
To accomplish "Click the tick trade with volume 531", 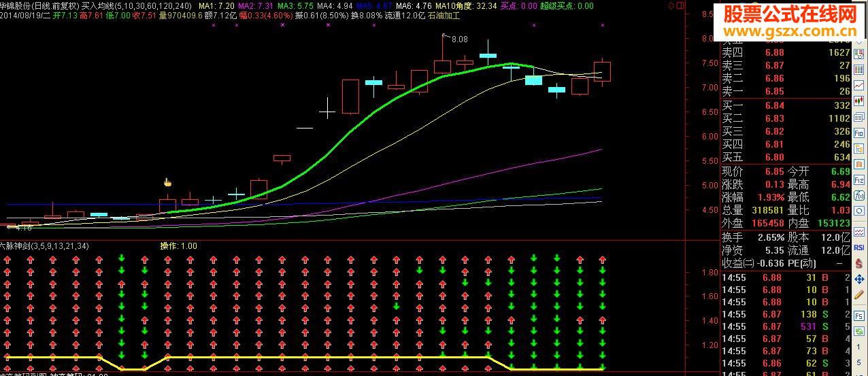I will click(x=786, y=326).
